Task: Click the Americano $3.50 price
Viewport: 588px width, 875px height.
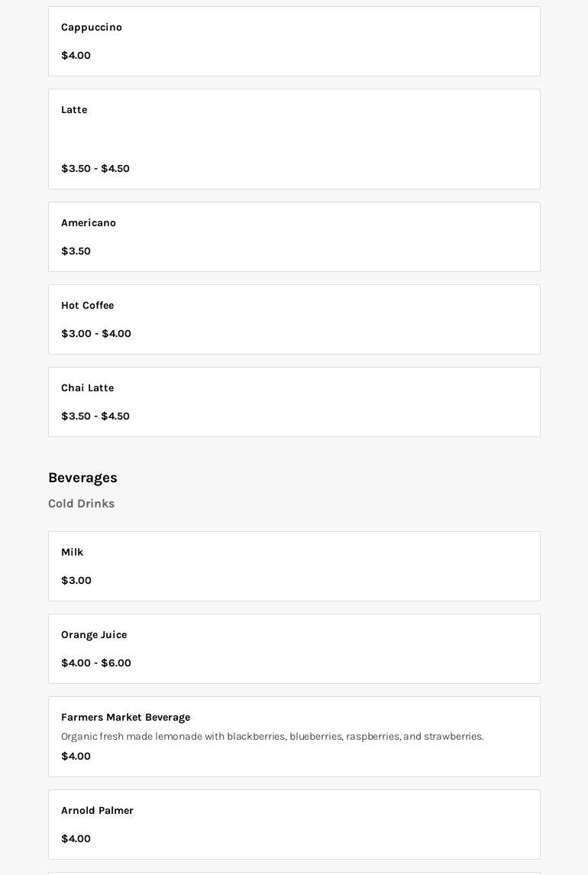Action: click(76, 251)
